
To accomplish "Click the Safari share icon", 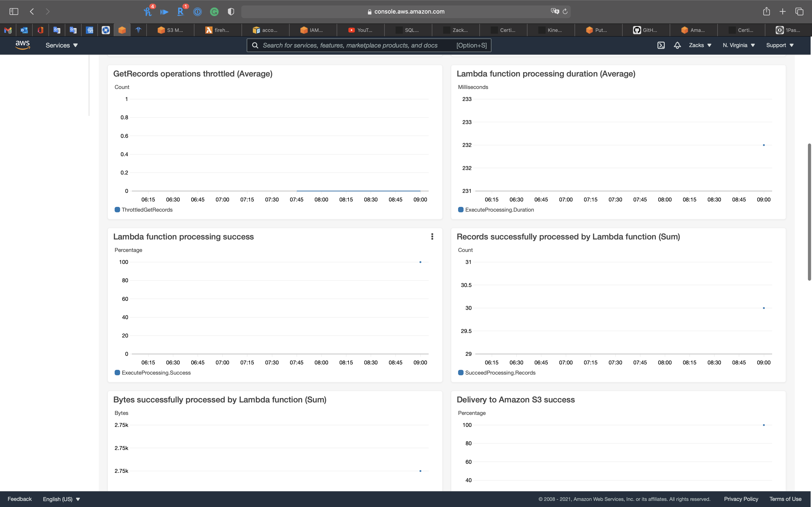I will click(x=766, y=12).
